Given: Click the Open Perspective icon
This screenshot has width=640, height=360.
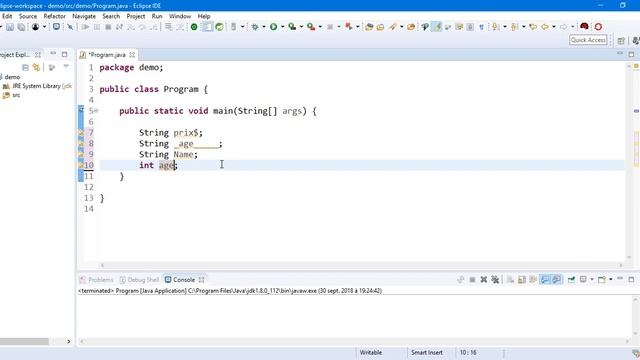Looking at the screenshot, I should (x=621, y=40).
